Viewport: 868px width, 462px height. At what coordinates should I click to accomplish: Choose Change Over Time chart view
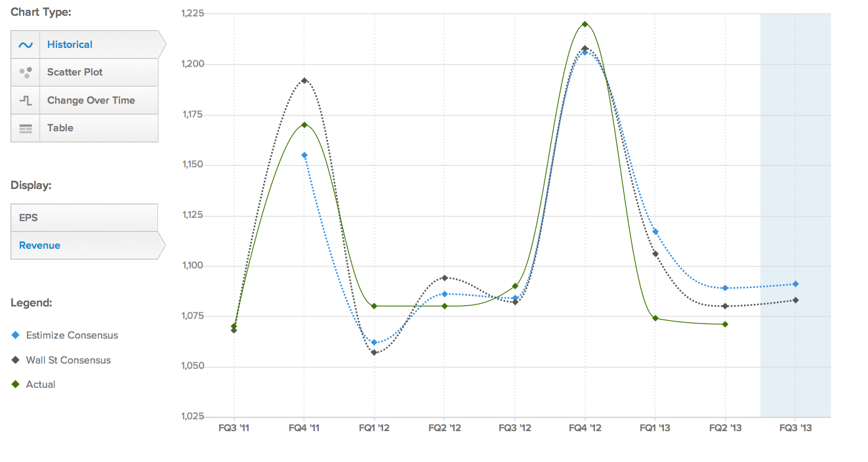click(91, 100)
